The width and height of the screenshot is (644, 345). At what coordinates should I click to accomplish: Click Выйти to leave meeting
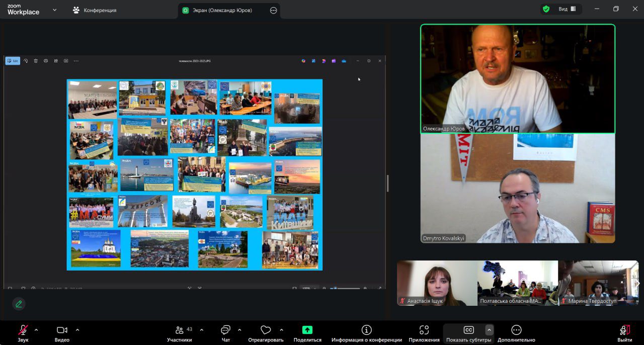coord(625,333)
